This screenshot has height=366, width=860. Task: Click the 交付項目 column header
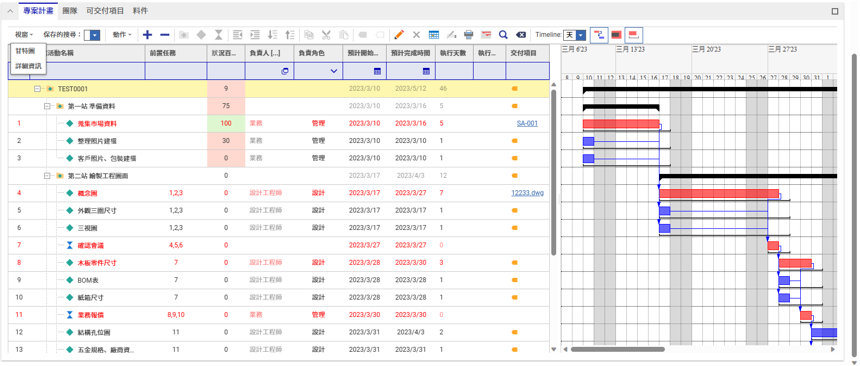coord(527,53)
